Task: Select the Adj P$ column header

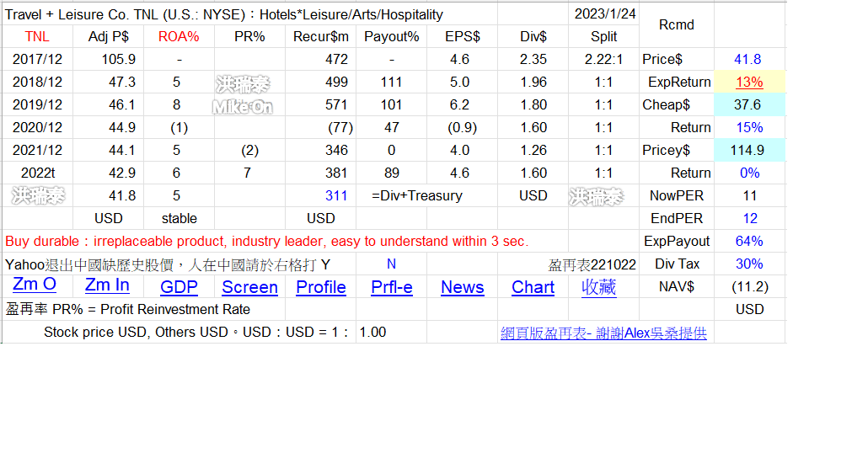Action: coord(108,36)
